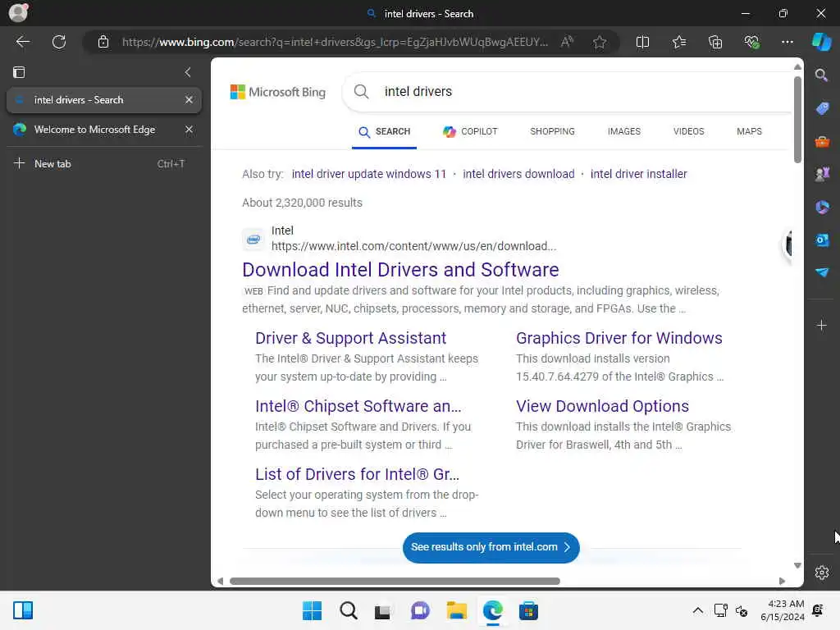Open the Windows Start button
This screenshot has height=630, width=840.
point(312,610)
